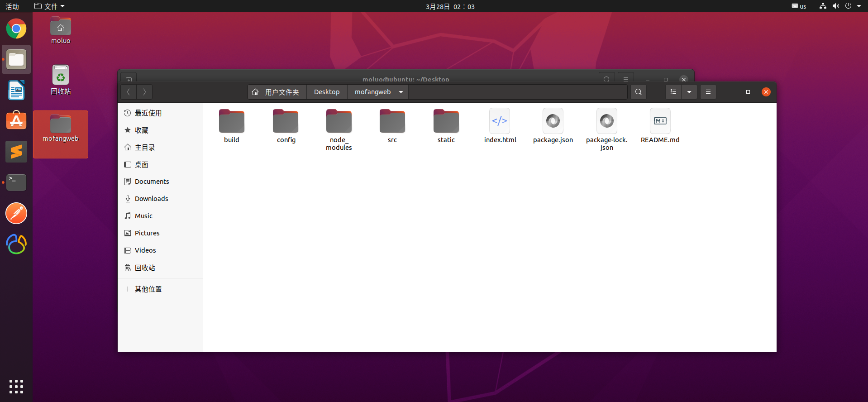Screen dimensions: 868x402
Task: Go to Desktop in the path bar
Action: pyautogui.click(x=327, y=92)
